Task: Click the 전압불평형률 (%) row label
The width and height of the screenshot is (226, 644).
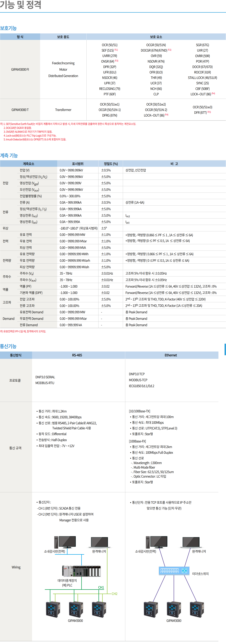Action: point(31,196)
